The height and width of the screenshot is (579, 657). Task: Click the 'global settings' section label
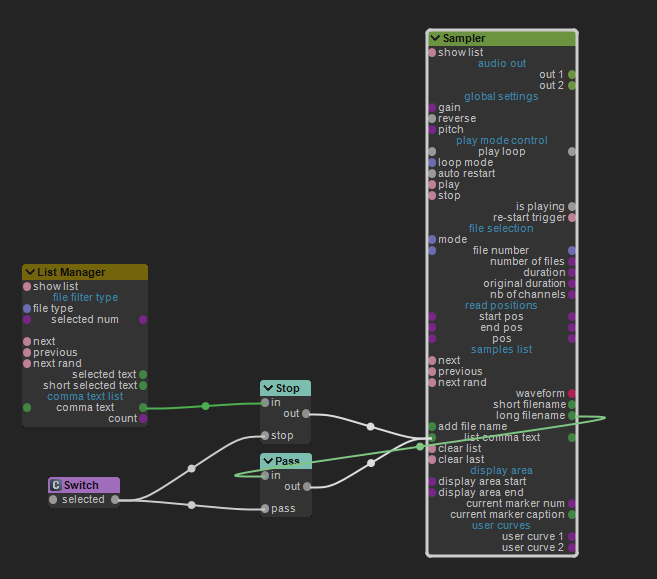501,97
